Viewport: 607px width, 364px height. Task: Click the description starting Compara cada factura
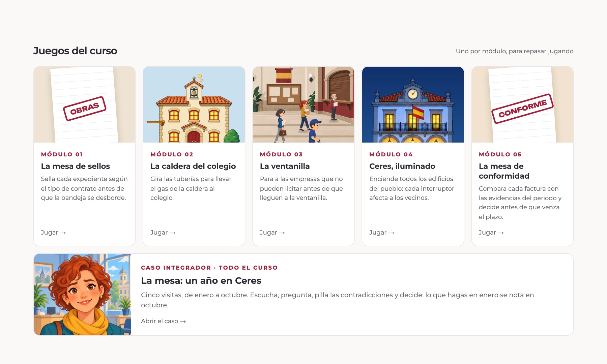[520, 203]
